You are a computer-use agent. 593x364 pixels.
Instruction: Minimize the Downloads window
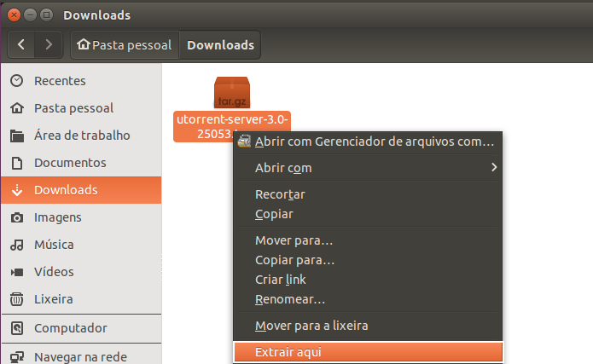pyautogui.click(x=30, y=15)
